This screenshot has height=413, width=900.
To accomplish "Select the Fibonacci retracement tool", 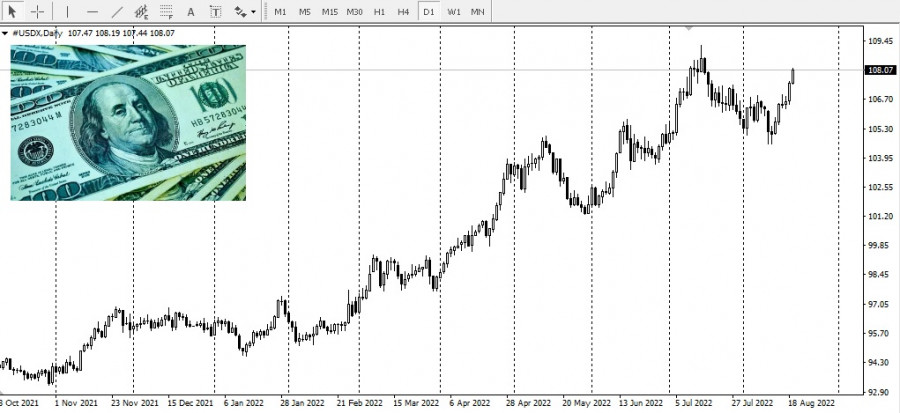I will 166,11.
